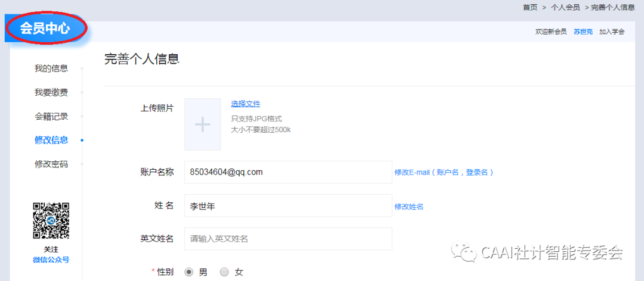
Task: Click the 修改E-mail link
Action: [x=444, y=172]
